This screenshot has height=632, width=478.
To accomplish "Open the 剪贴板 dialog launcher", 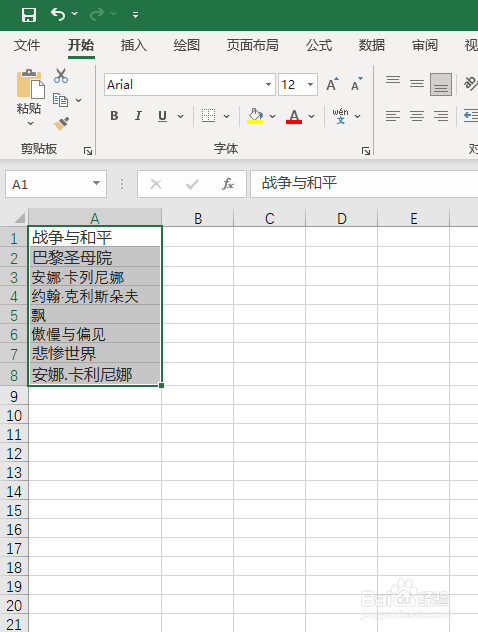I will (88, 151).
